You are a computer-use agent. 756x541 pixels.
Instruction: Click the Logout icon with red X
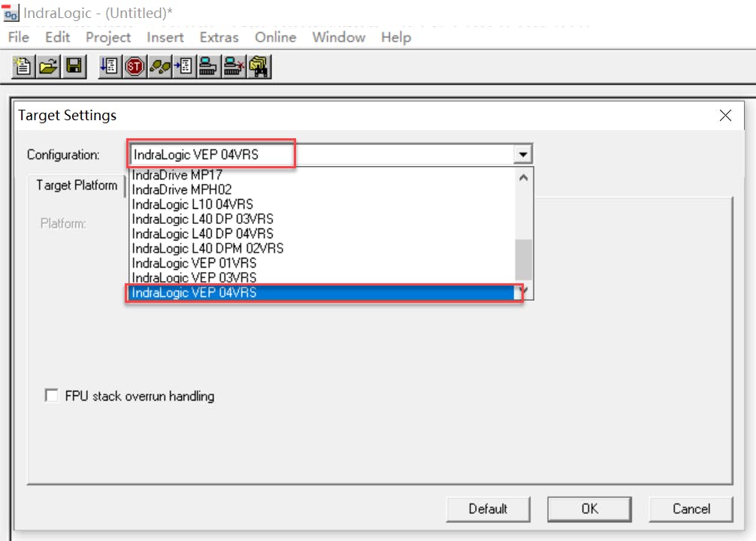pos(234,67)
